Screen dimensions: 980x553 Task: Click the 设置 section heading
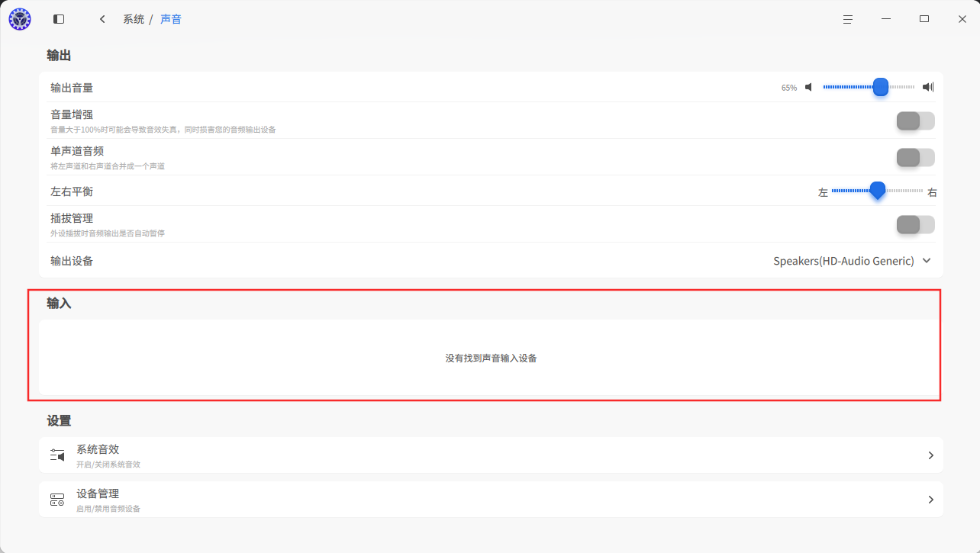coord(59,420)
